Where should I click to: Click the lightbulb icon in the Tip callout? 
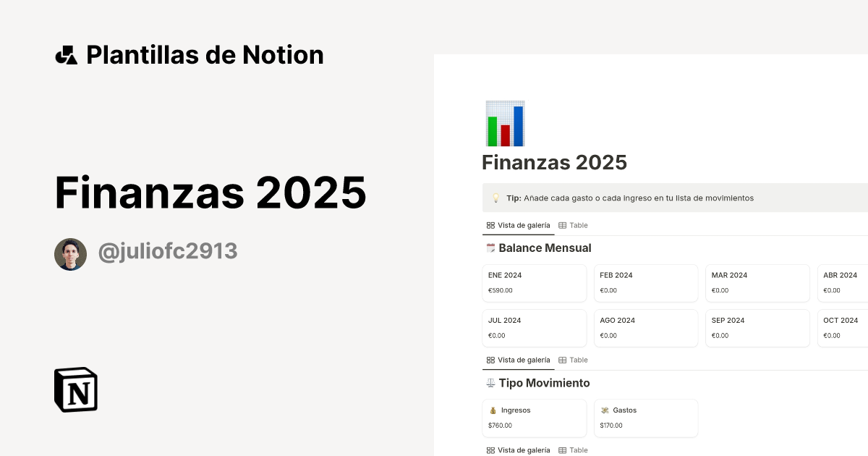(x=495, y=197)
